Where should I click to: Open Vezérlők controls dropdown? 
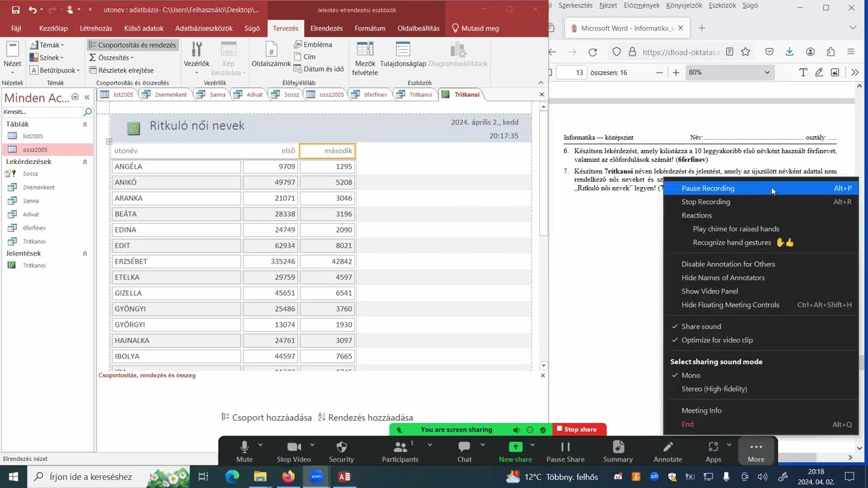pyautogui.click(x=197, y=58)
